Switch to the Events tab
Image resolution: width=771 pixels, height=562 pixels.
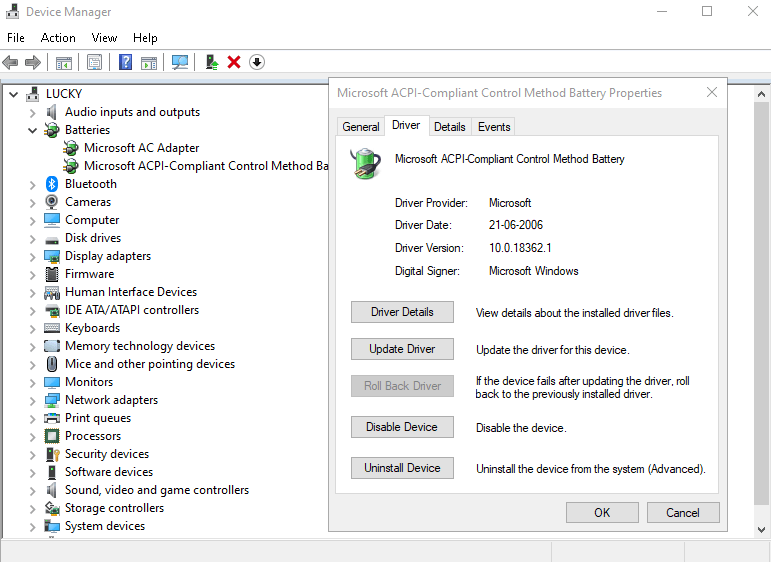[494, 127]
